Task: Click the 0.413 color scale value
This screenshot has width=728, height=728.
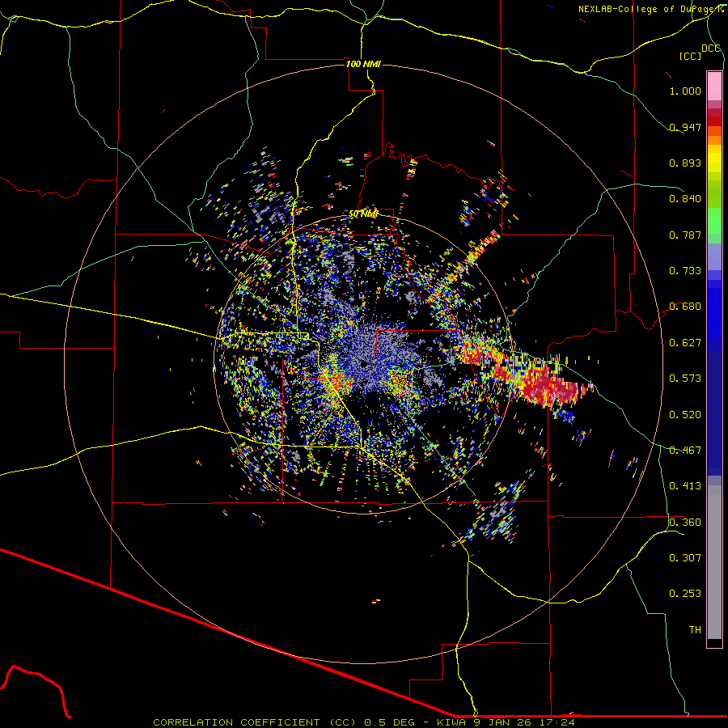Action: [x=685, y=486]
